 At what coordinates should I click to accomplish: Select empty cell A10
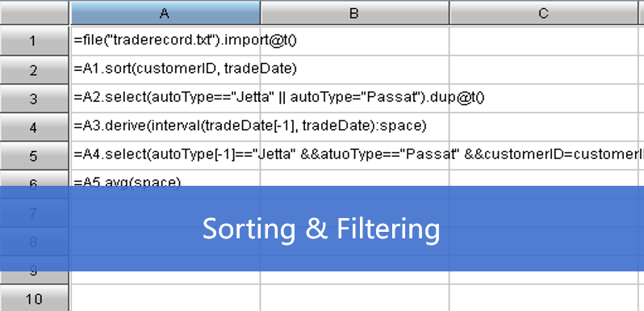pos(165,298)
